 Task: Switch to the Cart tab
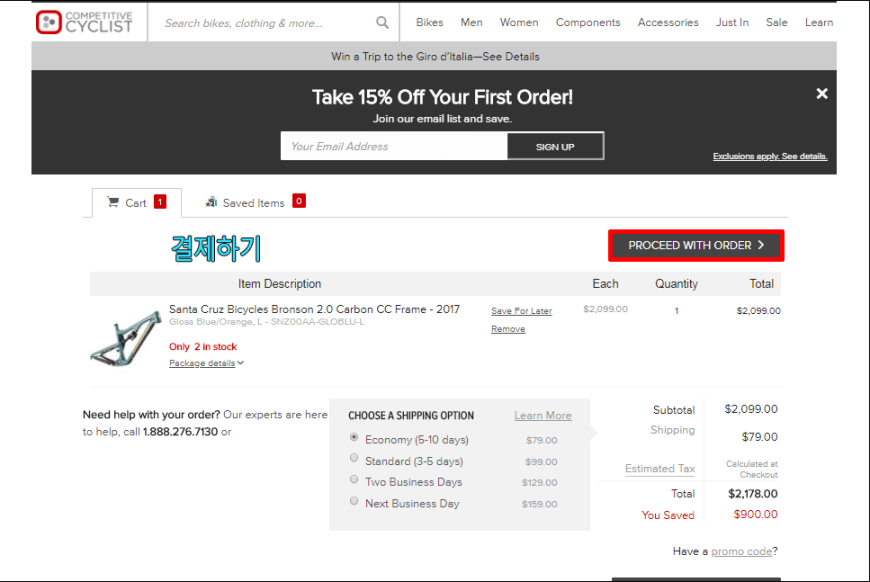[136, 203]
